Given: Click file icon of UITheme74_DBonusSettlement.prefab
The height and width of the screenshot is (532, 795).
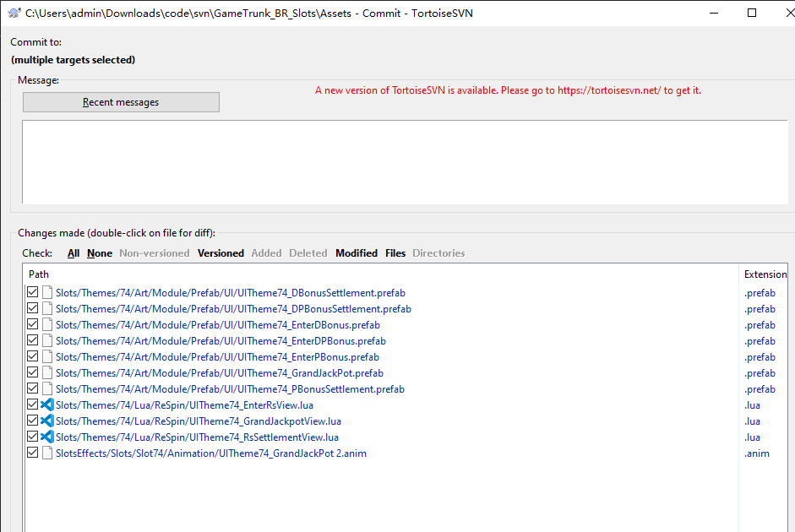Looking at the screenshot, I should tap(47, 293).
